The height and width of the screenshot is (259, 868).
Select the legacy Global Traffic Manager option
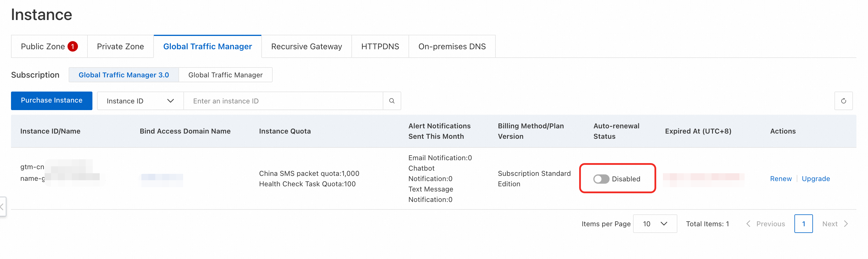225,75
